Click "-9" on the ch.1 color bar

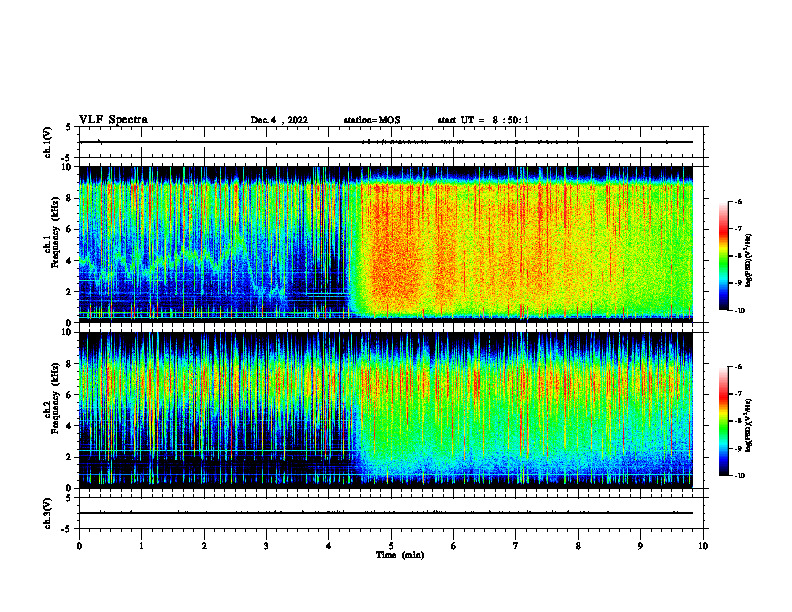738,283
